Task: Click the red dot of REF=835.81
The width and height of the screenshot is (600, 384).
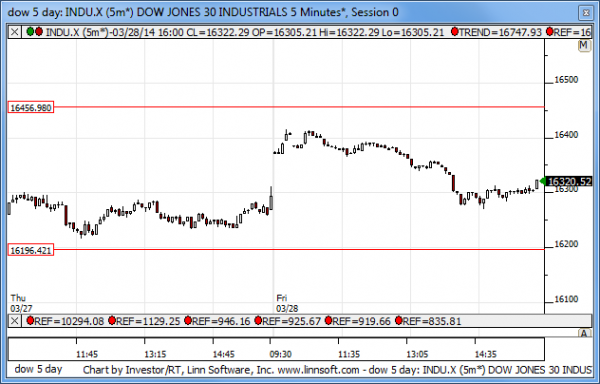Action: 399,321
